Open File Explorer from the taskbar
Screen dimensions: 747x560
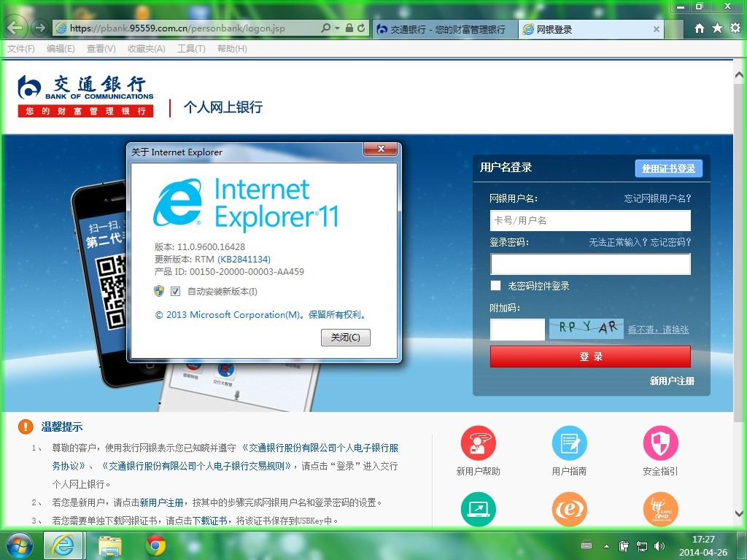click(110, 545)
